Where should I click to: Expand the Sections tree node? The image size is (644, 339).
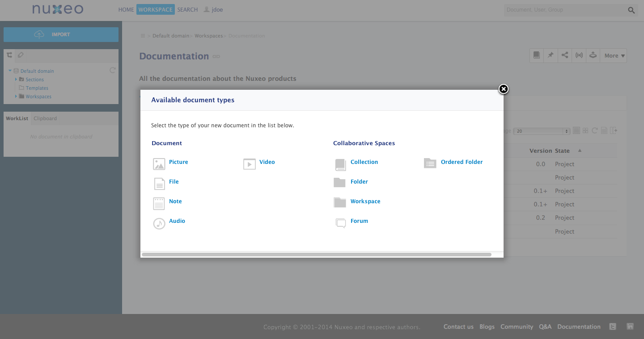[16, 80]
